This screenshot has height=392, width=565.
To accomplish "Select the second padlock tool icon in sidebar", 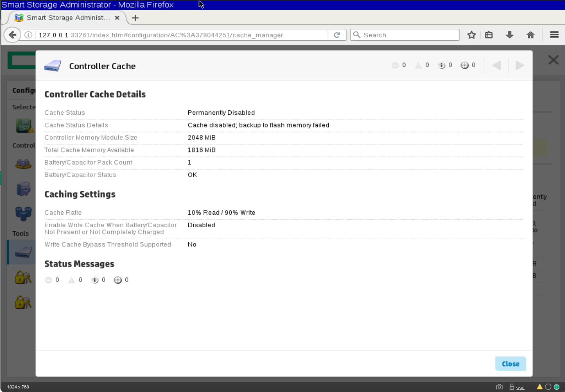I will pos(23,302).
